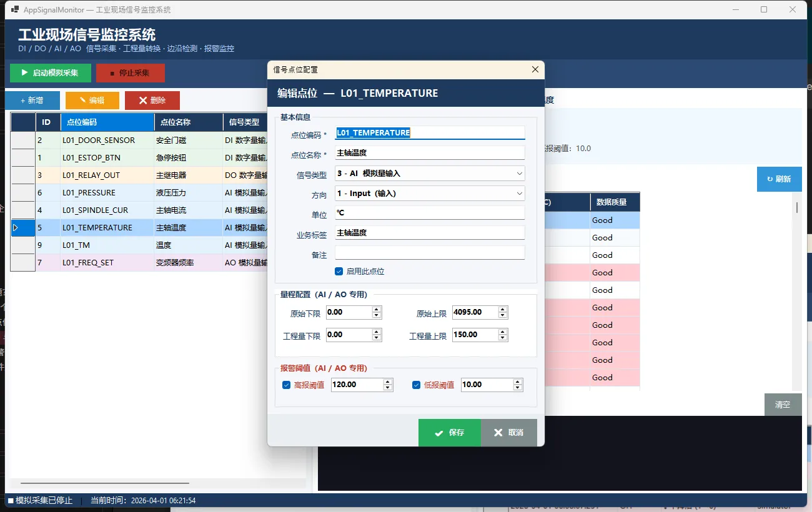This screenshot has height=512, width=812.
Task: Click the blue add new point button
Action: pyautogui.click(x=32, y=101)
